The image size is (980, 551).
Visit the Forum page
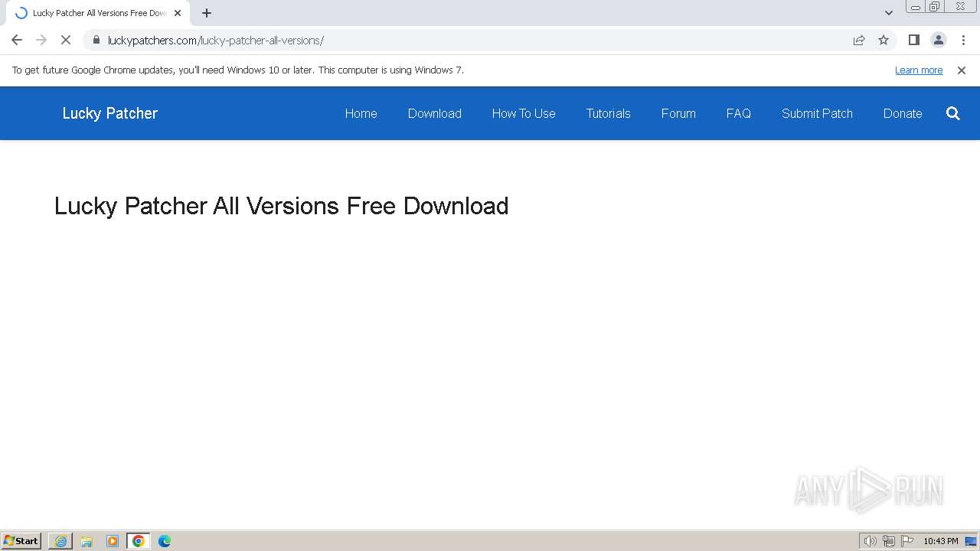(678, 113)
